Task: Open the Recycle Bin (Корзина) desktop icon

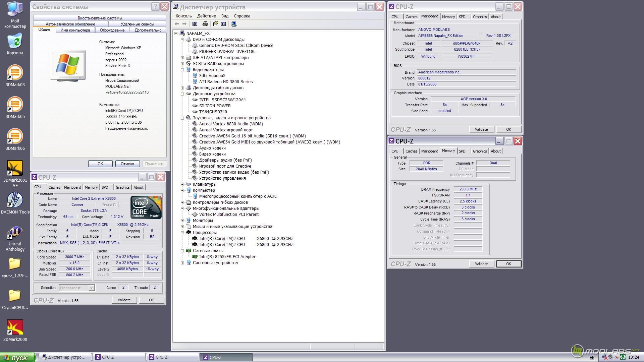Action: (x=15, y=44)
